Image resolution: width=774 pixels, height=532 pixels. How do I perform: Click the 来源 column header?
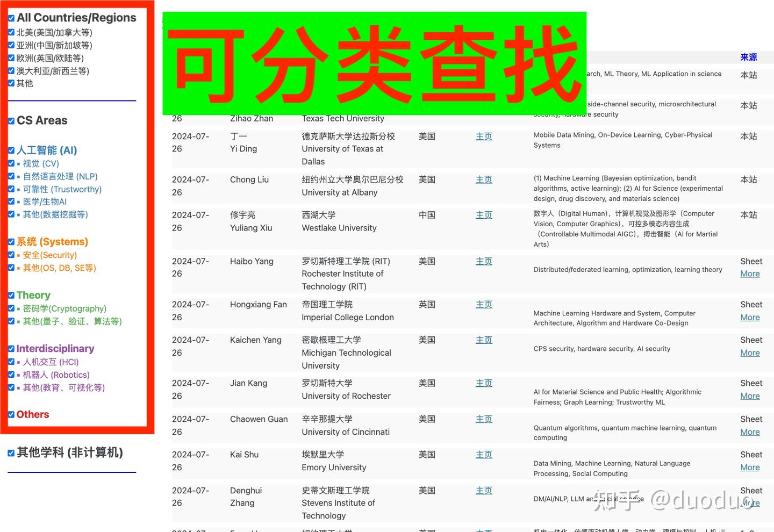click(748, 57)
